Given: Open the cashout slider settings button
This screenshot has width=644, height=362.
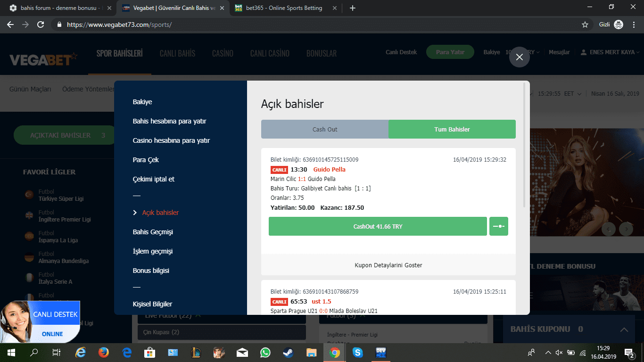Looking at the screenshot, I should point(499,226).
